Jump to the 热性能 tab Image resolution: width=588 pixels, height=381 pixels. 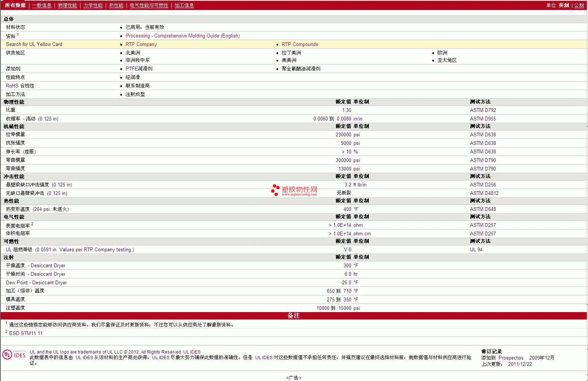click(x=116, y=5)
